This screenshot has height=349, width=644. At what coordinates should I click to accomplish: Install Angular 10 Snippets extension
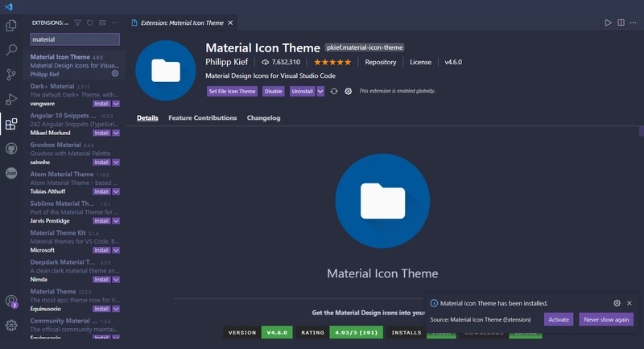point(101,133)
